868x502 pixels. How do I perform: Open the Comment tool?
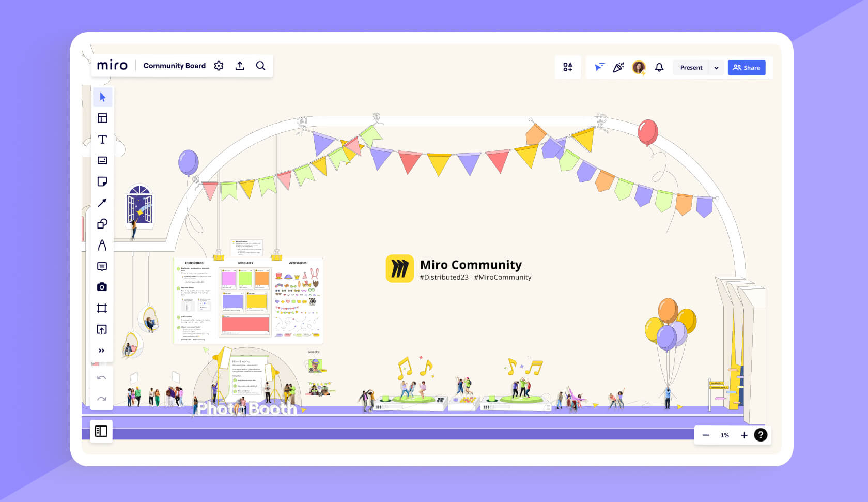102,266
